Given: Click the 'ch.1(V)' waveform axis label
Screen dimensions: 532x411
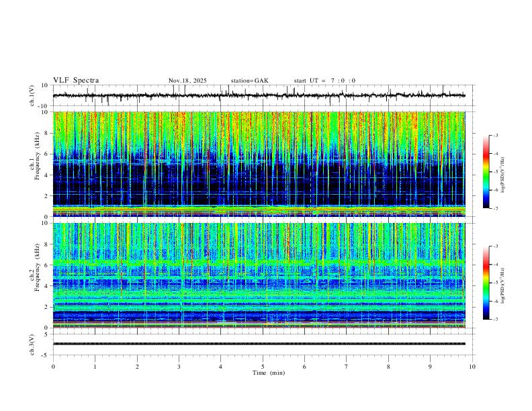Looking at the screenshot, I should (32, 95).
